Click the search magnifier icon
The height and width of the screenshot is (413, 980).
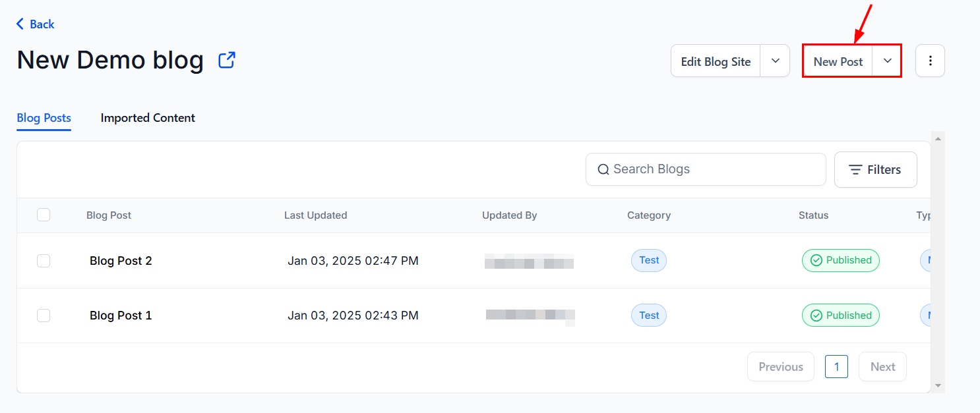pyautogui.click(x=603, y=169)
